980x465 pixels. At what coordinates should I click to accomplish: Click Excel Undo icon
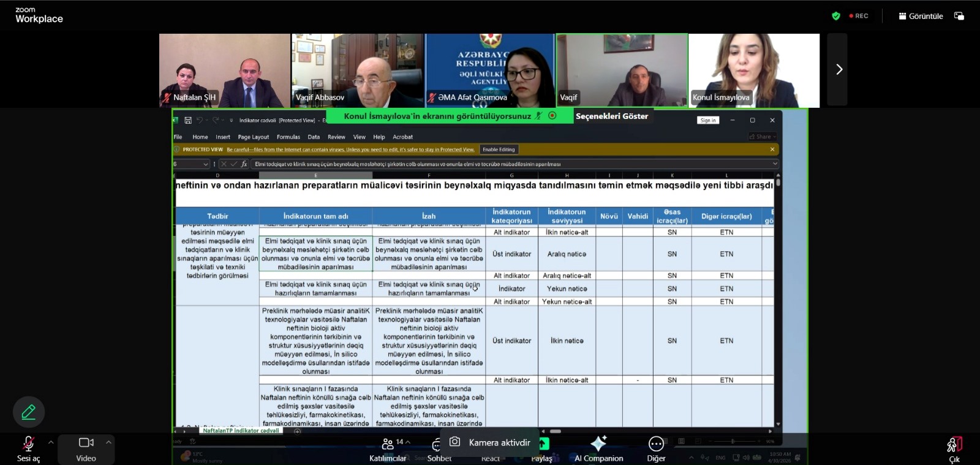[200, 120]
